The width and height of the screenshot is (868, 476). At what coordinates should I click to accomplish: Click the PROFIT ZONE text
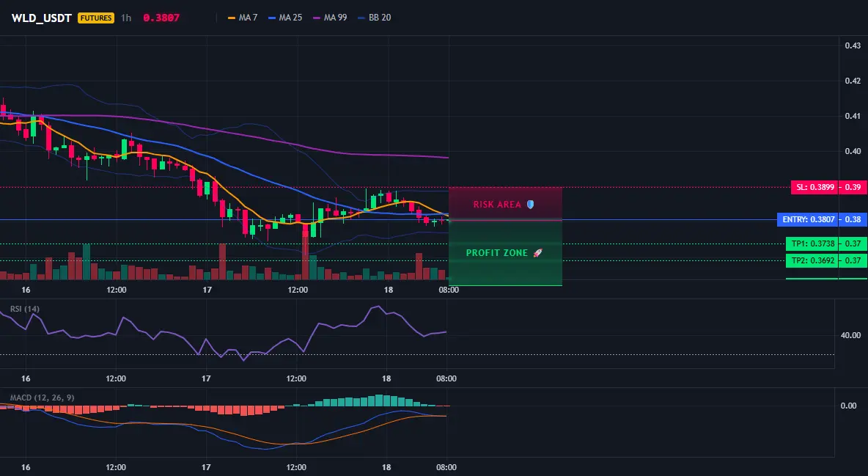(x=497, y=253)
